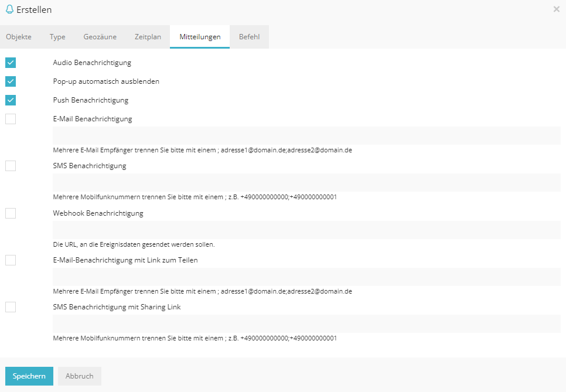Image resolution: width=566 pixels, height=392 pixels.
Task: Select the Zeitplan tab
Action: pos(148,37)
